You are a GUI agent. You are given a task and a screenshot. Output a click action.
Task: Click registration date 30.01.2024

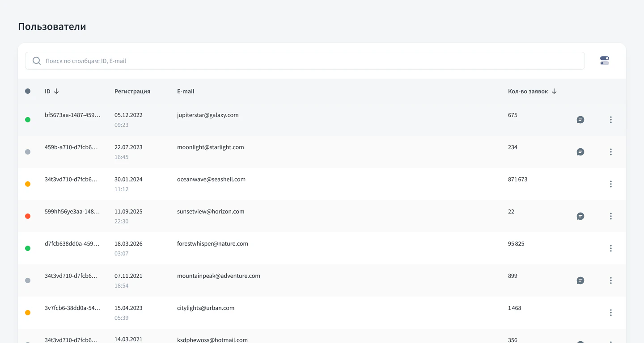128,179
